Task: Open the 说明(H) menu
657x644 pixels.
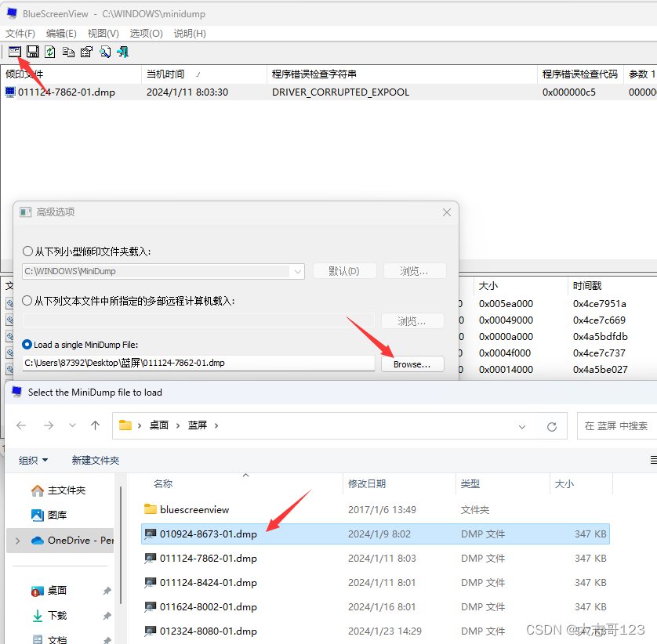Action: tap(190, 34)
